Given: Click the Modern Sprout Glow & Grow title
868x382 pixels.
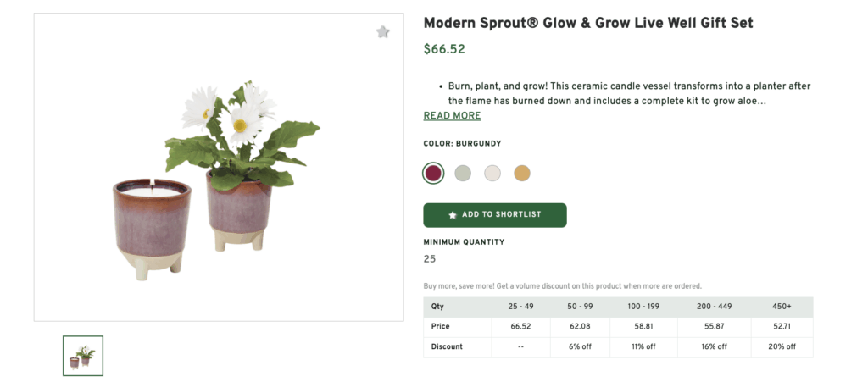Looking at the screenshot, I should click(588, 23).
